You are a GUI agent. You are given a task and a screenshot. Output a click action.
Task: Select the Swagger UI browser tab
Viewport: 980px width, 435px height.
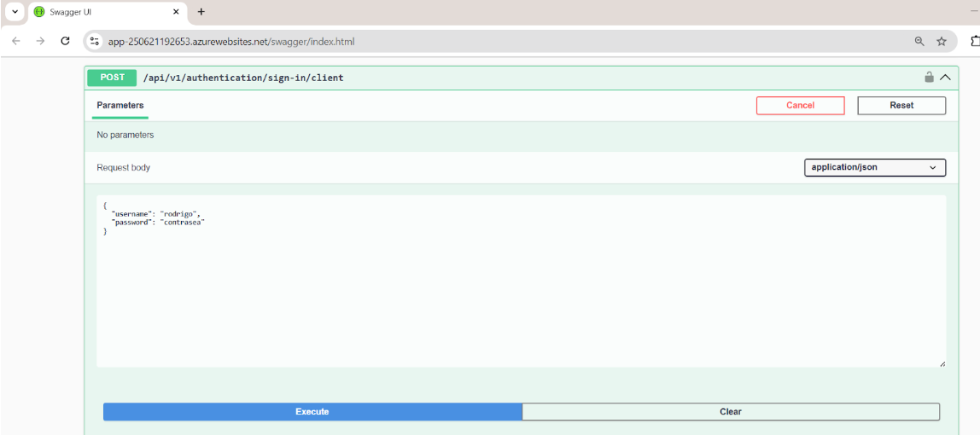pyautogui.click(x=107, y=12)
